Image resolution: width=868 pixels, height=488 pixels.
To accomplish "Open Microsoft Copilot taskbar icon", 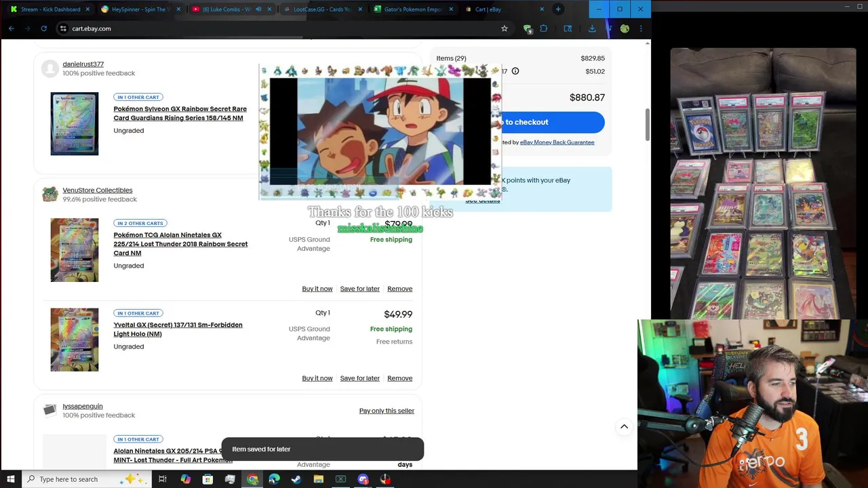I will (x=185, y=479).
